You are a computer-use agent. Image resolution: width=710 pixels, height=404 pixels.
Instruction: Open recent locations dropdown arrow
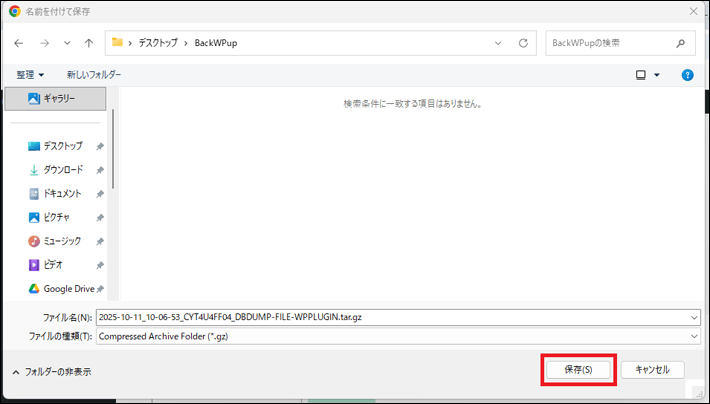pyautogui.click(x=66, y=43)
